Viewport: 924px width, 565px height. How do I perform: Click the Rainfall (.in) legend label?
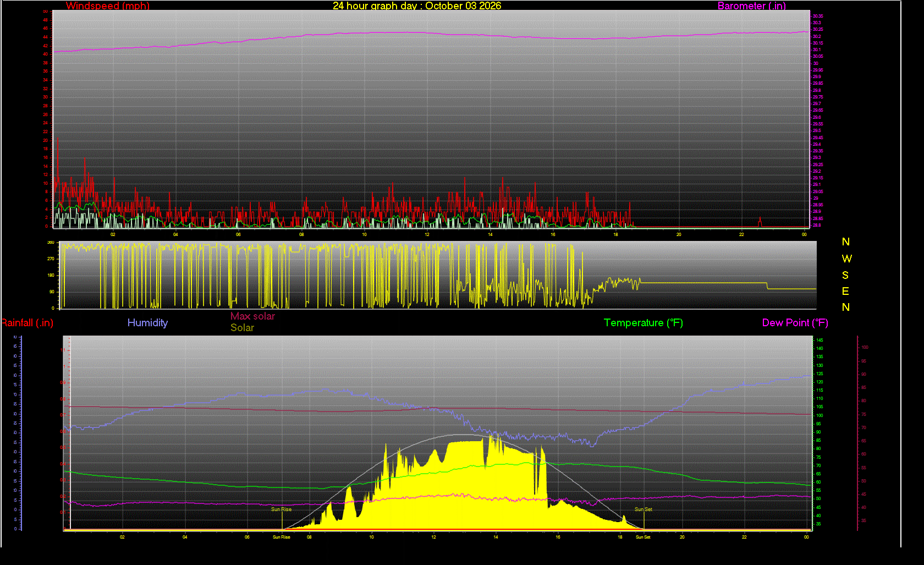point(27,323)
